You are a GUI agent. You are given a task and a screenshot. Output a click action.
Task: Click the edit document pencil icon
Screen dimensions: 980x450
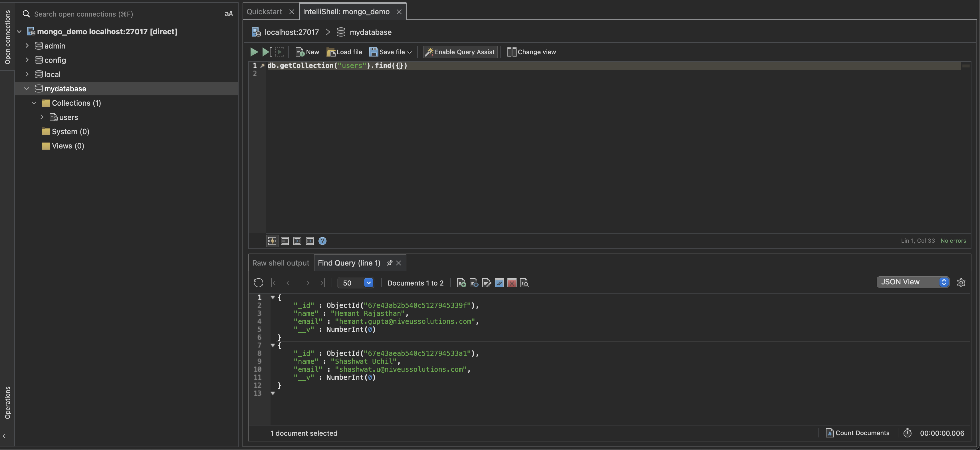(x=487, y=283)
